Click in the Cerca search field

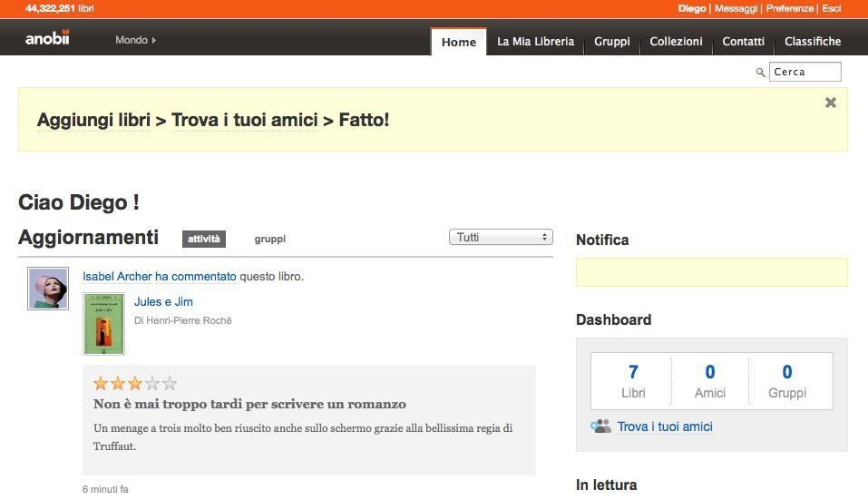point(805,72)
